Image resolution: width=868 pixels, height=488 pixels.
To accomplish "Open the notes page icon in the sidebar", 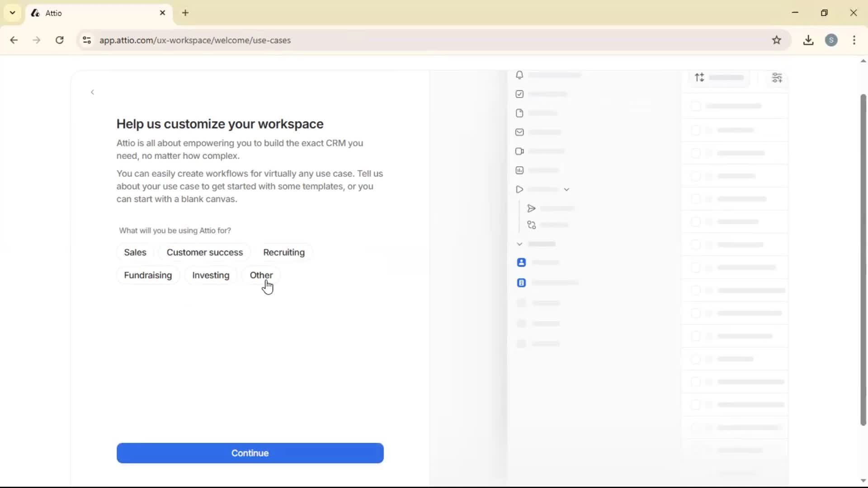I will tap(519, 113).
